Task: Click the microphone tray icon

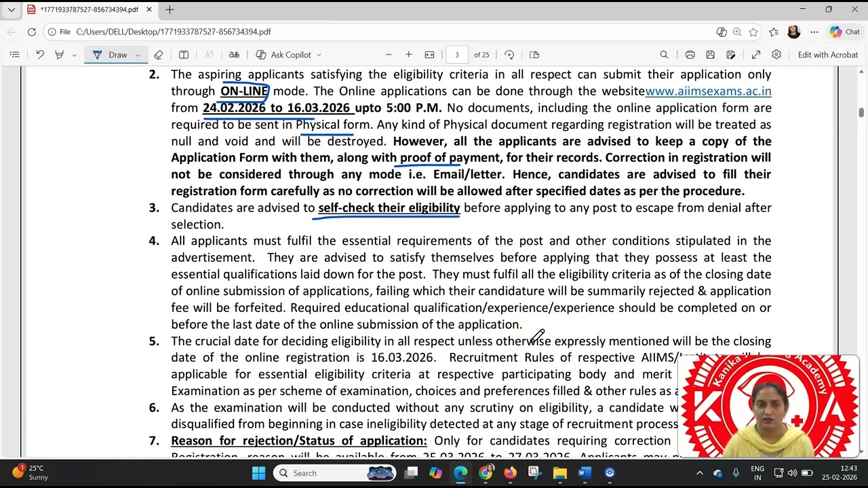Action: click(736, 473)
